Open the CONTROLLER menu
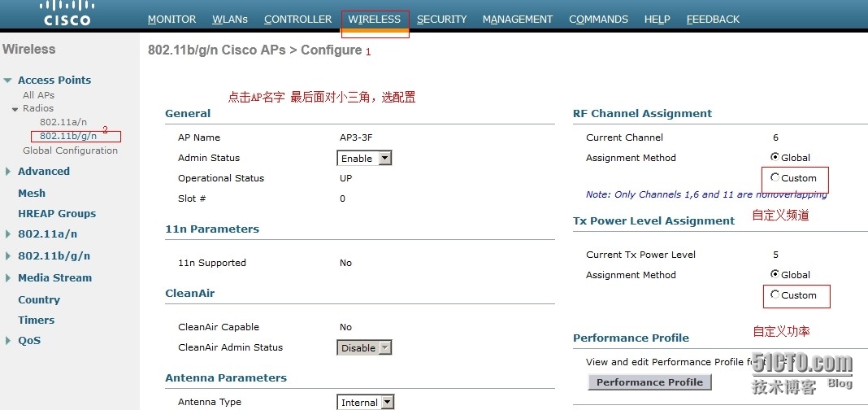868x410 pixels. [x=297, y=20]
